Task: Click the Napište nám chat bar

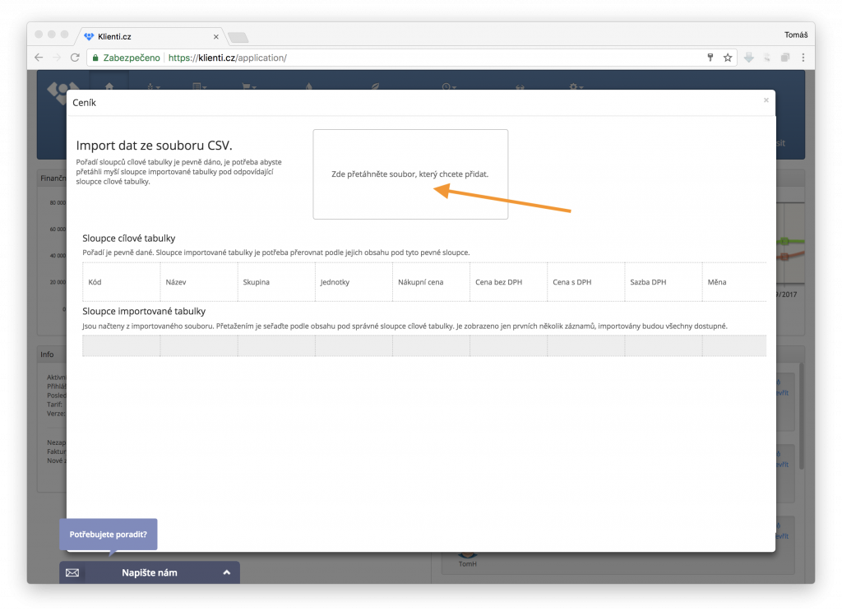Action: [150, 572]
